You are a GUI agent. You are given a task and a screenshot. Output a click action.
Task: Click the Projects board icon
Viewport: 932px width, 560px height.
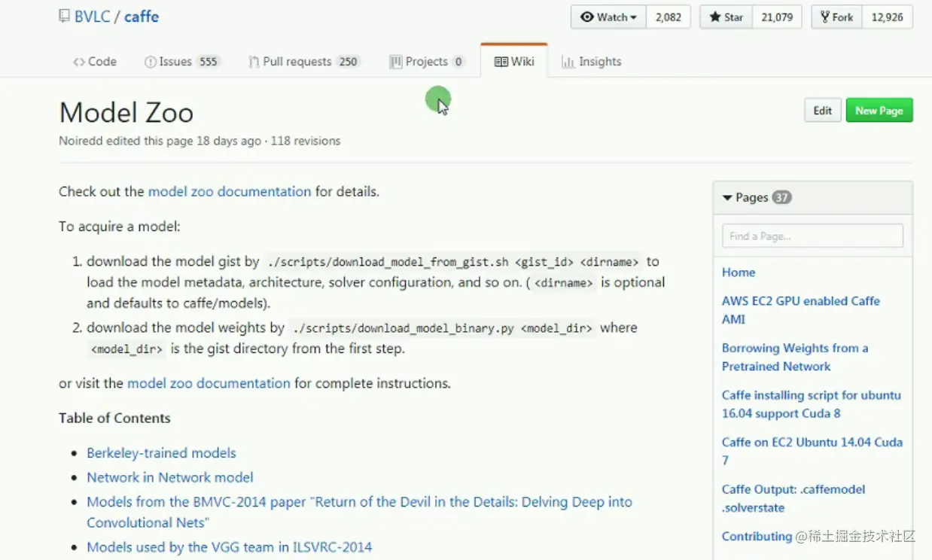coord(395,62)
